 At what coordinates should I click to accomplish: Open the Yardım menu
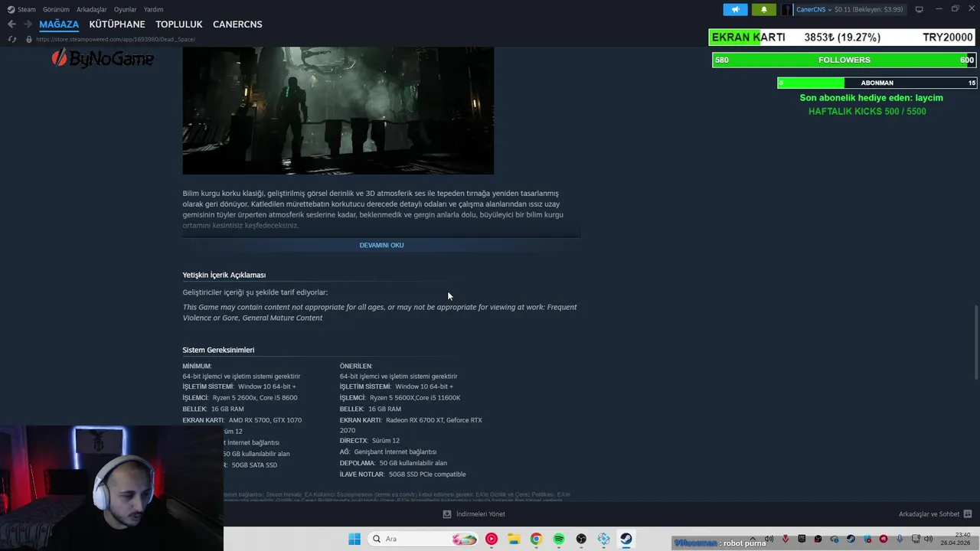click(153, 9)
